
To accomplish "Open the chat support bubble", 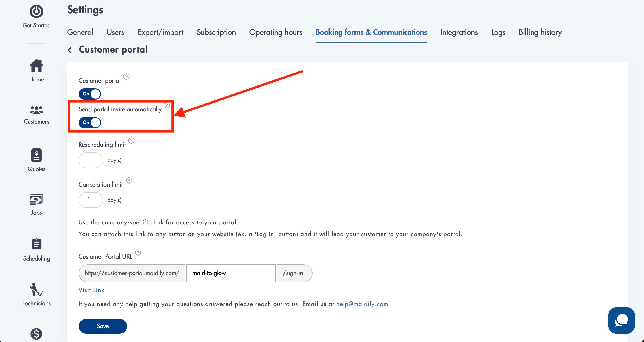I will click(x=621, y=320).
